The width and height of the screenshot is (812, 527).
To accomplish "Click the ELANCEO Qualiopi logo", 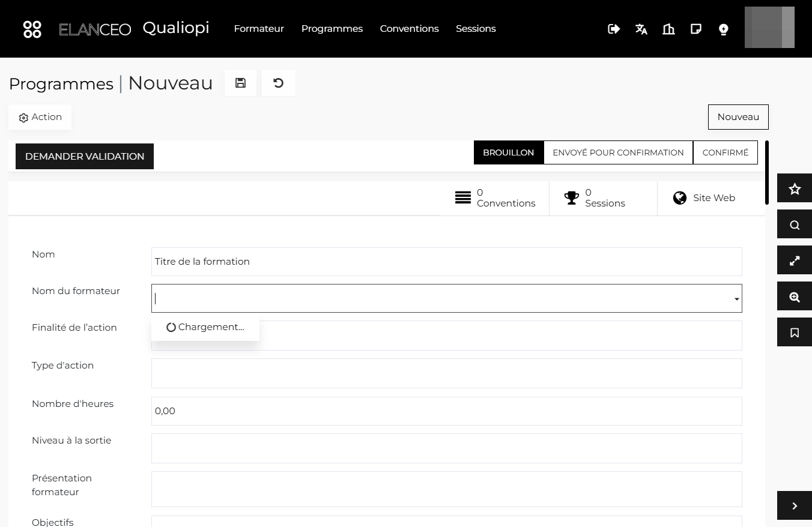I will click(134, 28).
